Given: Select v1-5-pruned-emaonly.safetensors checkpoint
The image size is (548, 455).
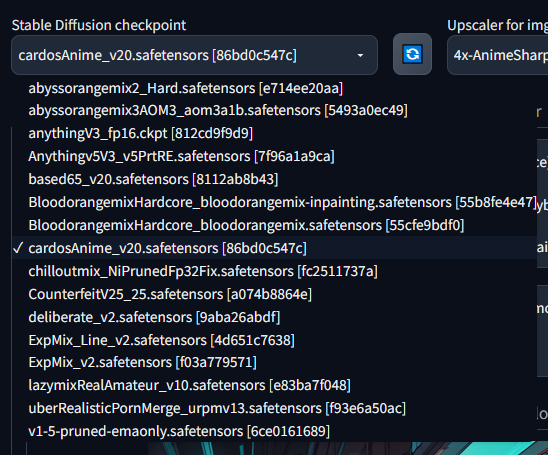Looking at the screenshot, I should click(x=274, y=431).
